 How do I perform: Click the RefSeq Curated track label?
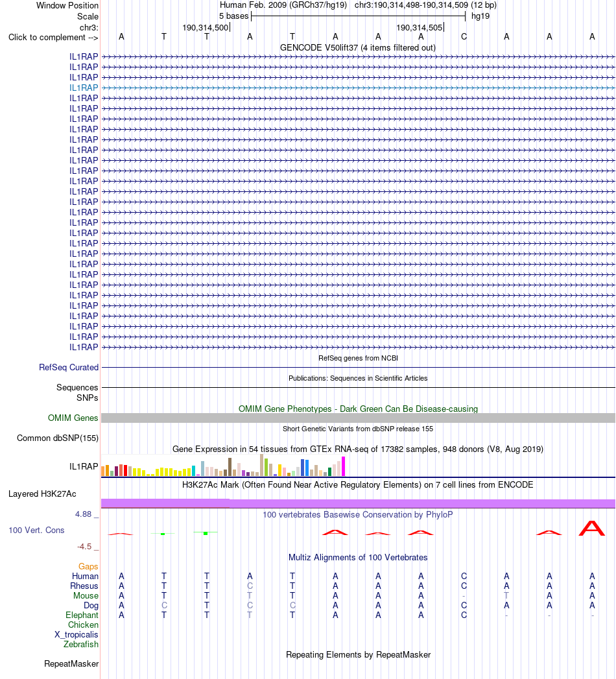pos(68,367)
